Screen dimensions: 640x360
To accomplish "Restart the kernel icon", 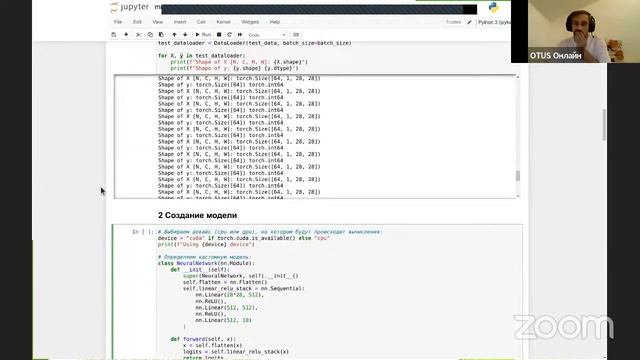I will (x=229, y=35).
